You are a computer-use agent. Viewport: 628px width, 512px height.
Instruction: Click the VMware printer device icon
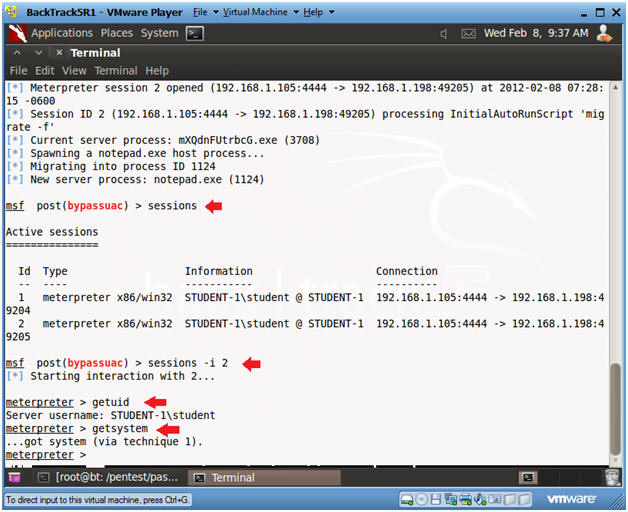click(x=465, y=499)
